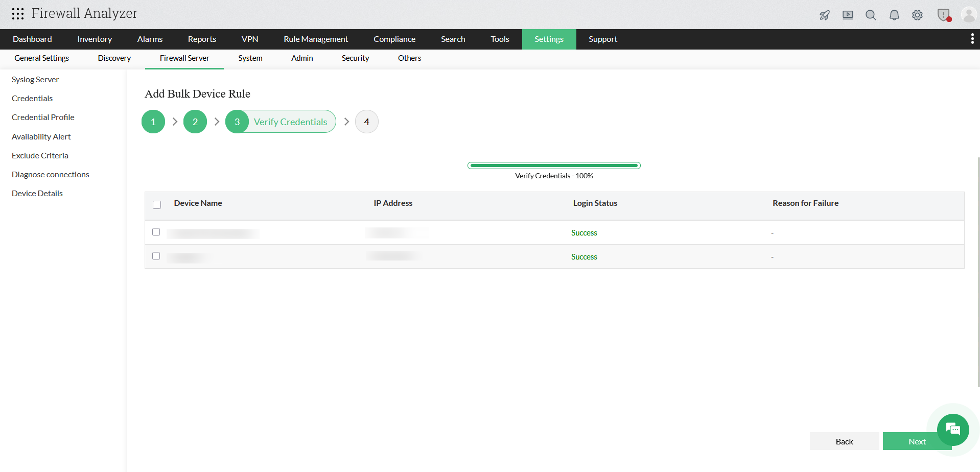Select step 3 Verify Credentials
980x472 pixels.
[x=281, y=122]
